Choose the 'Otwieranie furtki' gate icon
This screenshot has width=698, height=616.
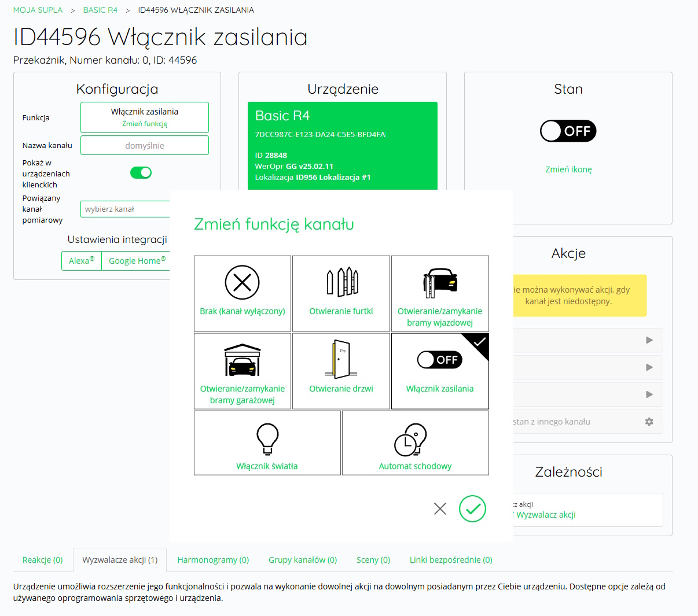tap(341, 282)
